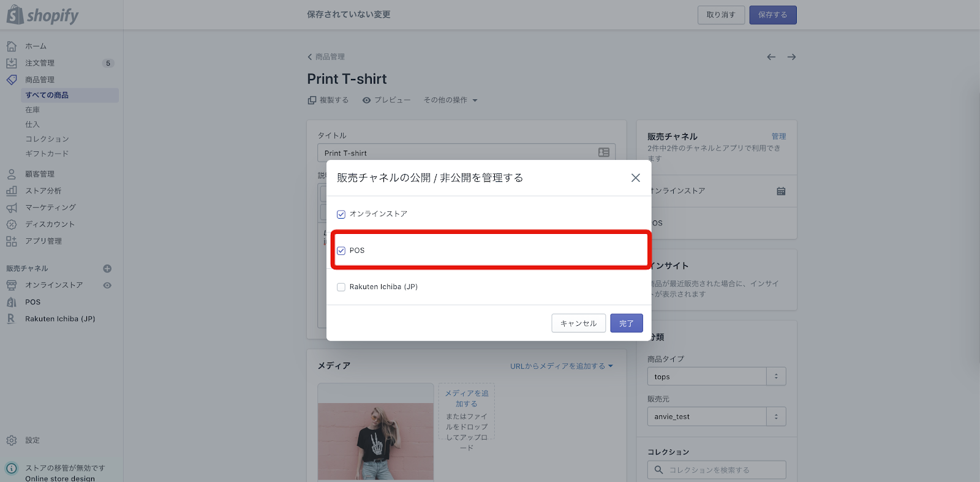This screenshot has height=482, width=980.
Task: Click the back chevron beside 商品管理
Action: click(310, 57)
